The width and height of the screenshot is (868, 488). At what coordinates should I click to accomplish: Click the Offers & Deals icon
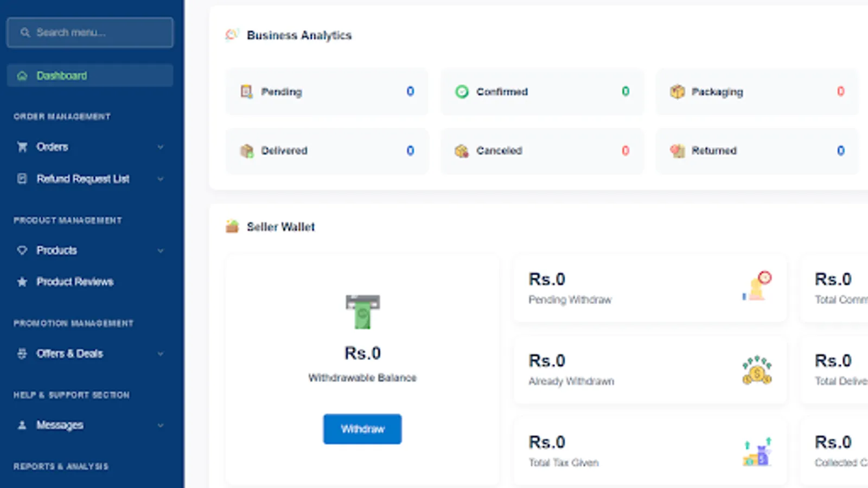pyautogui.click(x=22, y=354)
